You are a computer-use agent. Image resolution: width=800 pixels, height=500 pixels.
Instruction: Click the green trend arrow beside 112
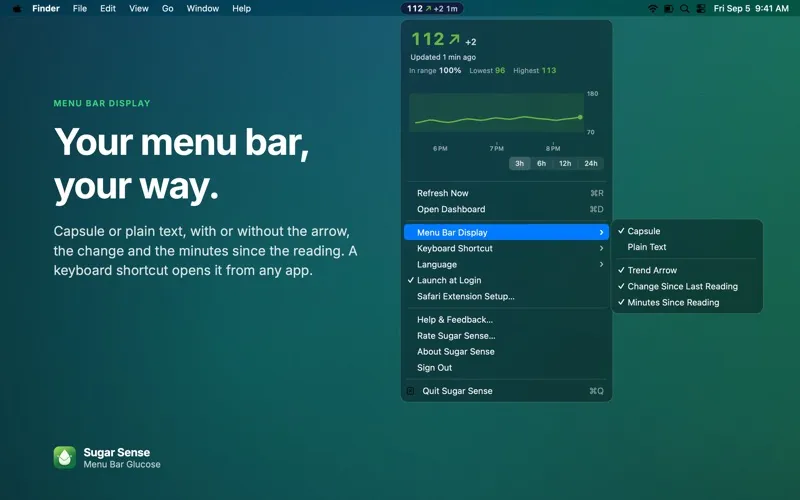click(454, 39)
